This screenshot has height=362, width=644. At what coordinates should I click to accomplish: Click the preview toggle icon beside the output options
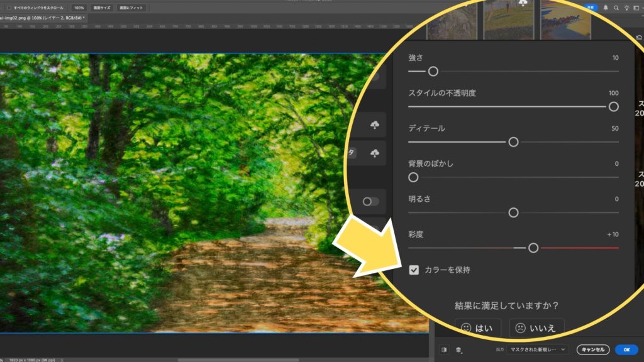pyautogui.click(x=444, y=349)
